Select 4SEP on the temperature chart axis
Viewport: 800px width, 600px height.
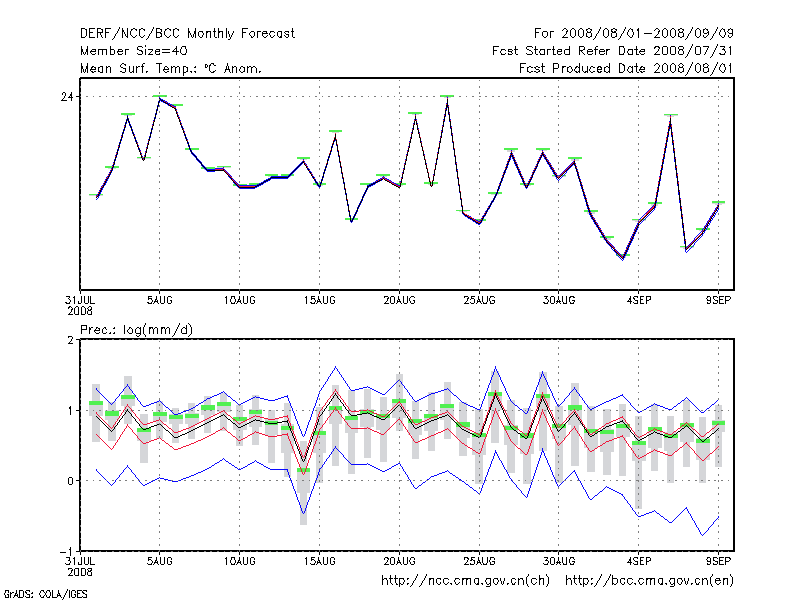point(639,300)
